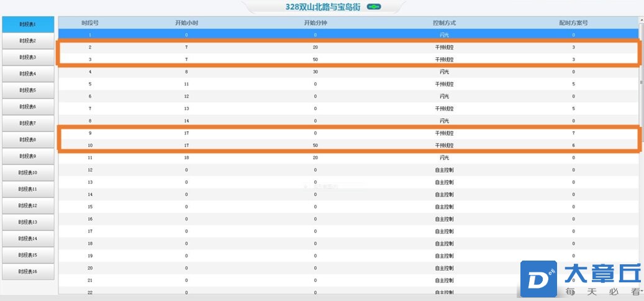Click the period number cell '3'
This screenshot has width=644, height=301.
click(x=90, y=60)
